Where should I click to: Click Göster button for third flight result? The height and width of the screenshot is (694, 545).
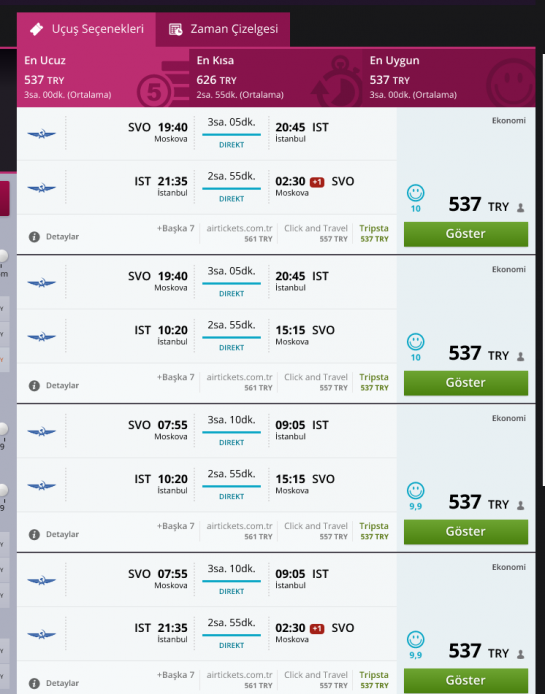pos(466,532)
